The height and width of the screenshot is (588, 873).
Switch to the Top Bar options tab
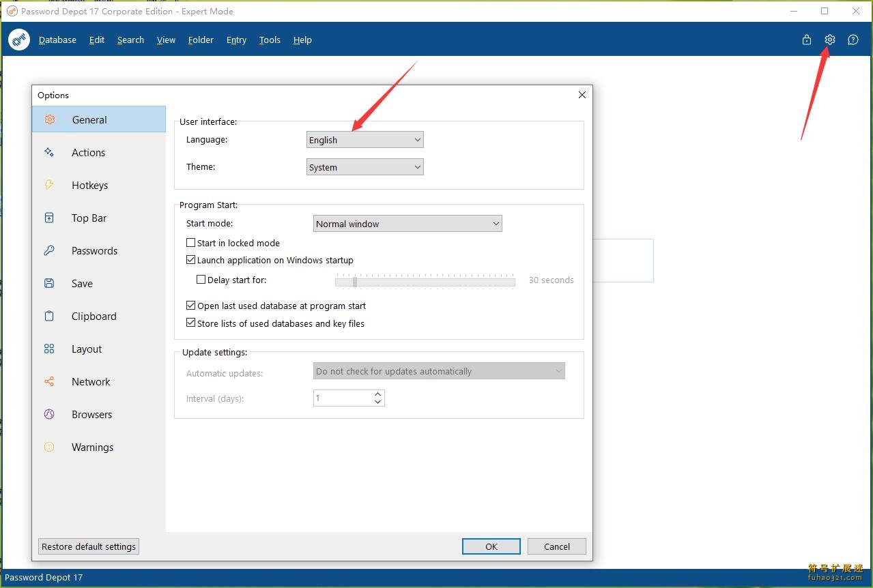click(99, 218)
